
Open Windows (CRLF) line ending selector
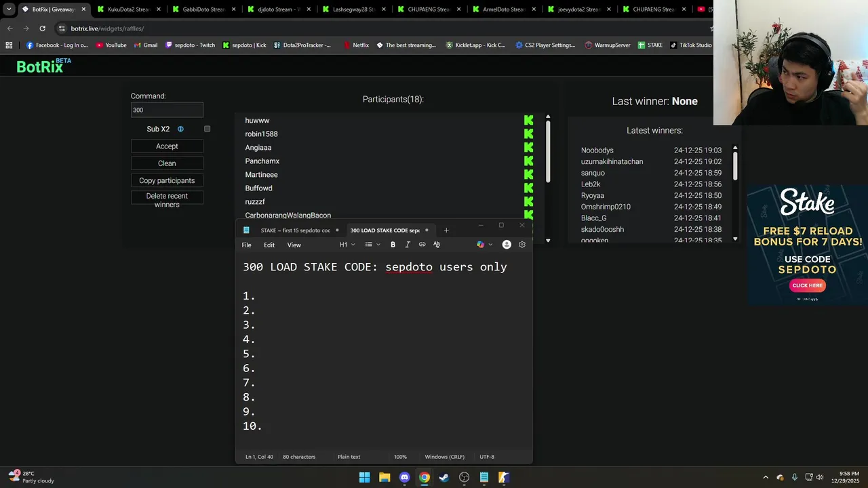(445, 457)
